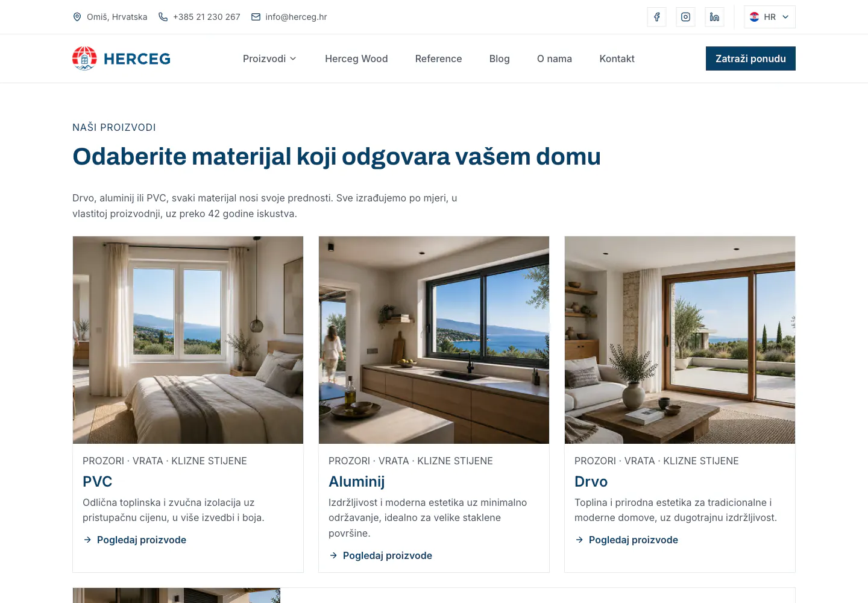Screen dimensions: 868x603
Task: Click the phone icon in the top bar
Action: coord(163,17)
